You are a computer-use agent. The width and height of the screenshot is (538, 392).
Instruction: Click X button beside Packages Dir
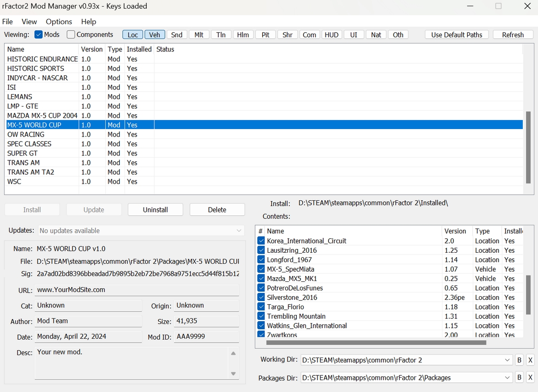(x=530, y=378)
